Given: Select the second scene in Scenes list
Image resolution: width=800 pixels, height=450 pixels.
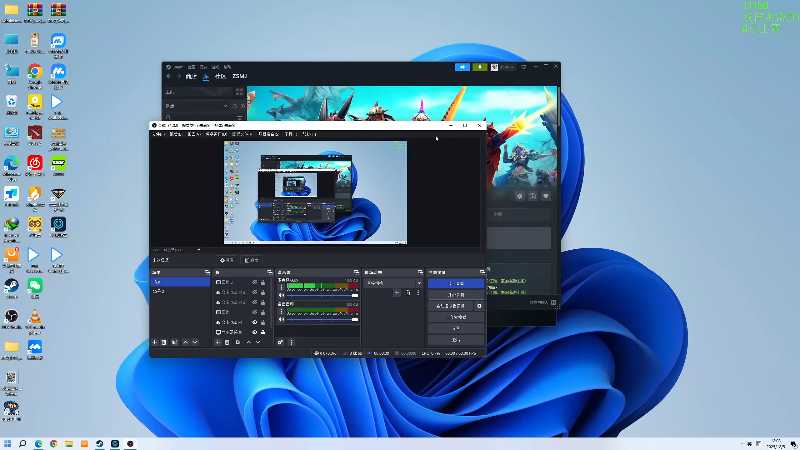Looking at the screenshot, I should point(180,291).
